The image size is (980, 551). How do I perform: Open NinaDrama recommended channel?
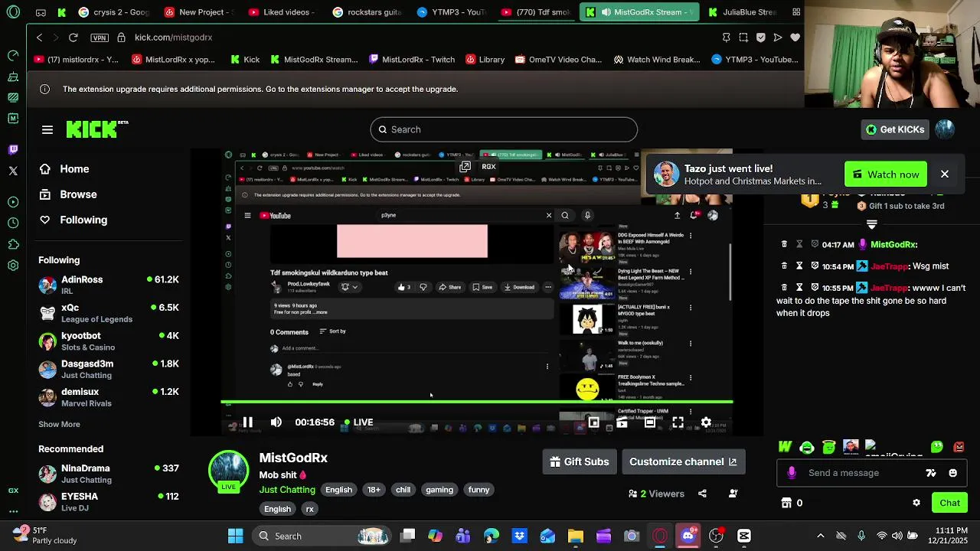click(x=109, y=474)
